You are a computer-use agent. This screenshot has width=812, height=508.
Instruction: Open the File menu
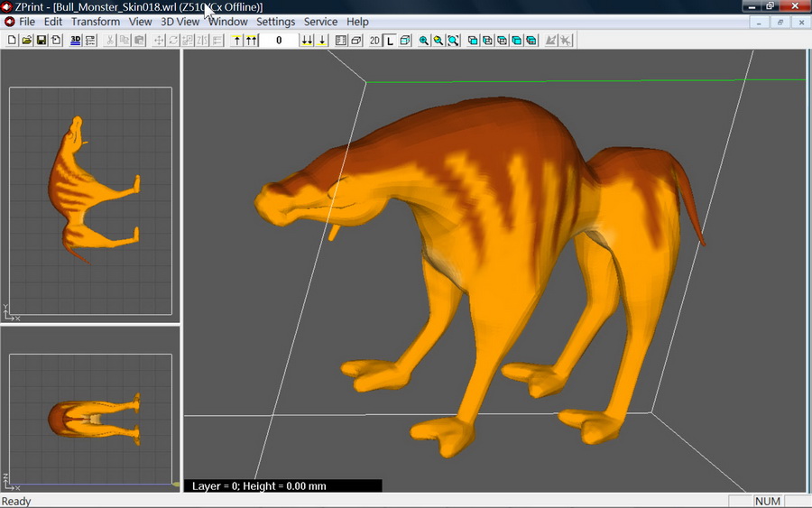pos(27,22)
